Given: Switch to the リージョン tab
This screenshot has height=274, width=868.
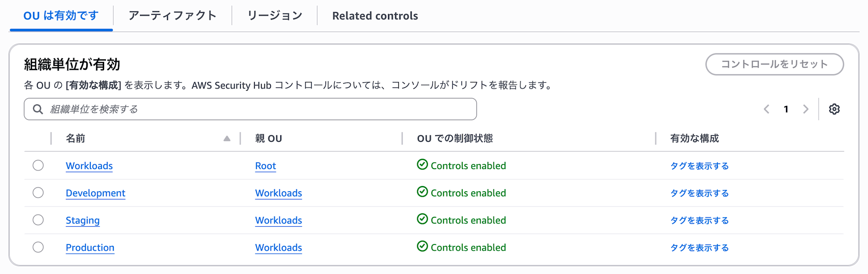Looking at the screenshot, I should pyautogui.click(x=275, y=15).
